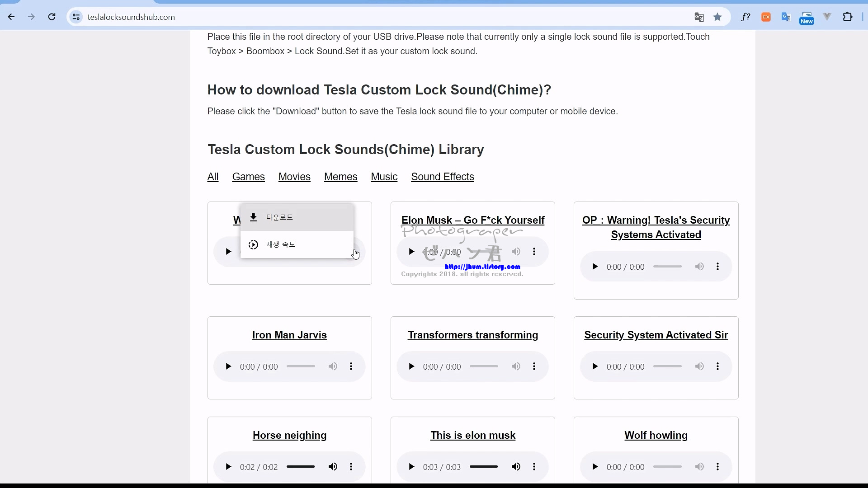The image size is (868, 488).
Task: Reload the page with the refresh icon
Action: pyautogui.click(x=52, y=17)
